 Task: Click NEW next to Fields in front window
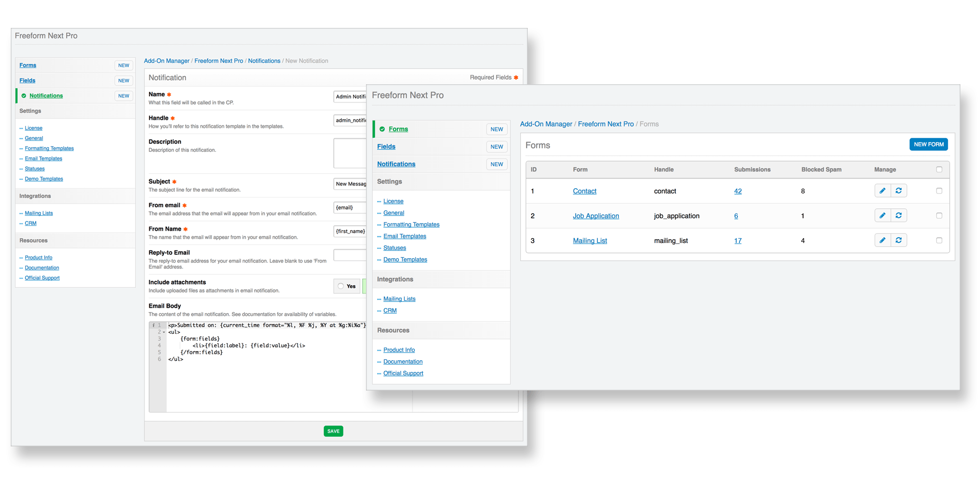pos(497,147)
